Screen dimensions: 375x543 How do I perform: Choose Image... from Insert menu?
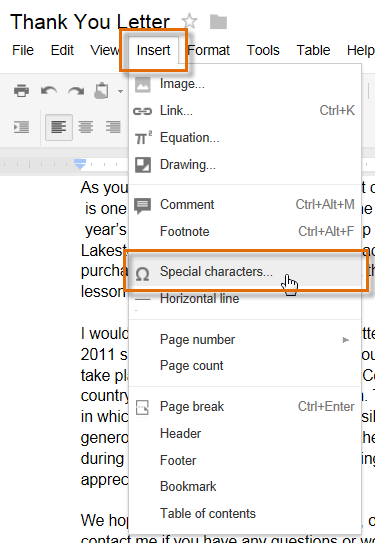point(245,84)
